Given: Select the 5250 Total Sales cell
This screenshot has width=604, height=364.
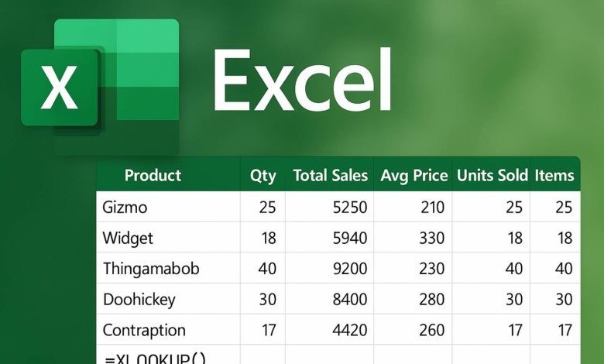Looking at the screenshot, I should 349,207.
